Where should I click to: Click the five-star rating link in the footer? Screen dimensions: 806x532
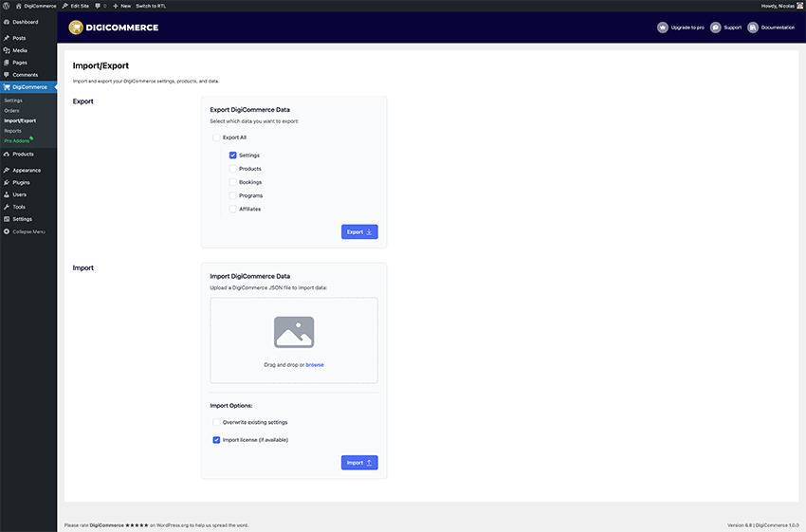coord(137,525)
